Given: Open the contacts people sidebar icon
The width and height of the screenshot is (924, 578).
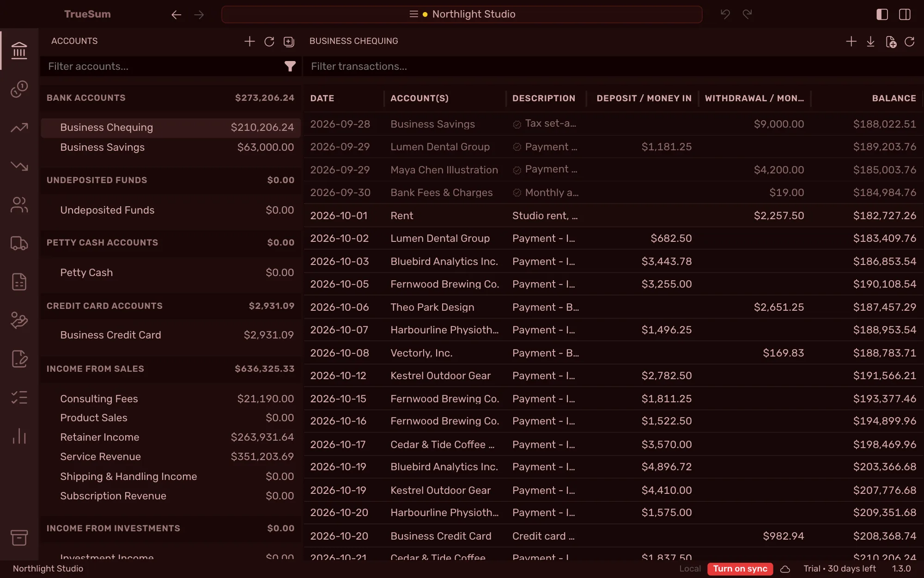Looking at the screenshot, I should [19, 205].
